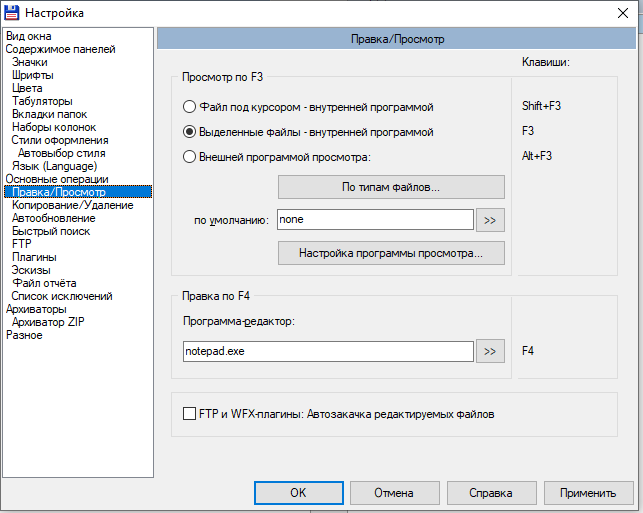Select 'Шрифты' in settings list
This screenshot has width=643, height=513.
coord(33,75)
